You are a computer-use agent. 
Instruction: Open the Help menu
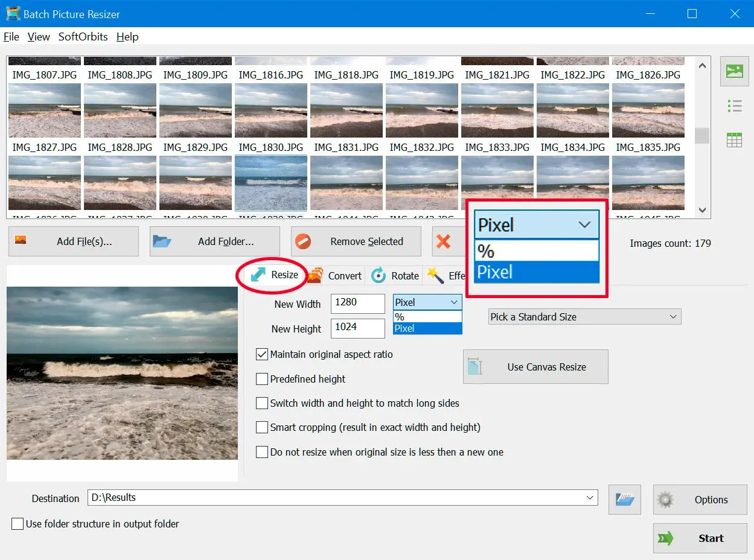[x=127, y=37]
